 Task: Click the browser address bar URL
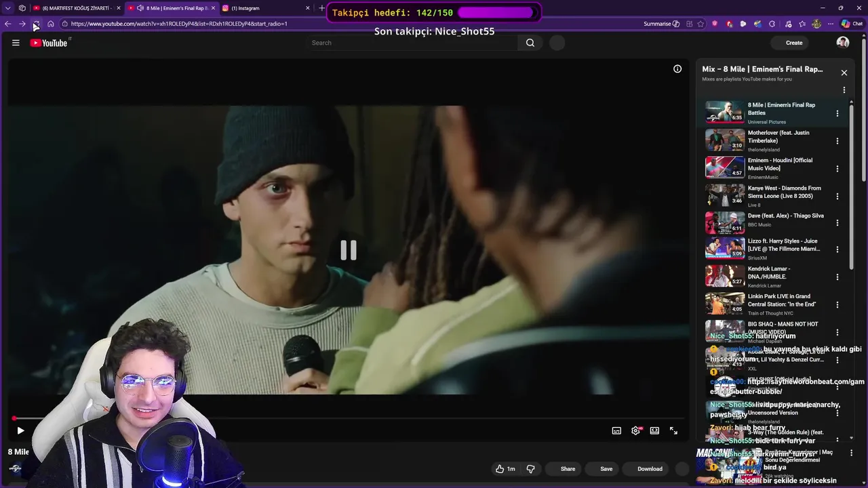click(179, 24)
